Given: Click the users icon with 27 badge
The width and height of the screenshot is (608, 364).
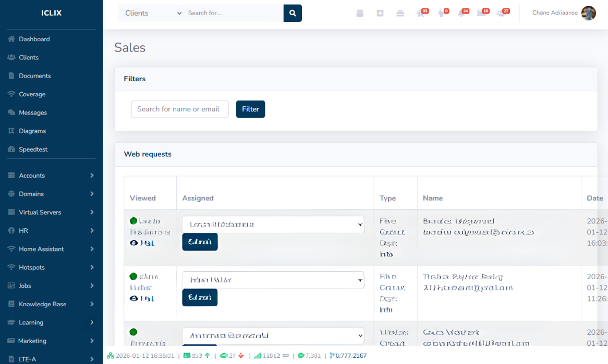Looking at the screenshot, I should [502, 14].
